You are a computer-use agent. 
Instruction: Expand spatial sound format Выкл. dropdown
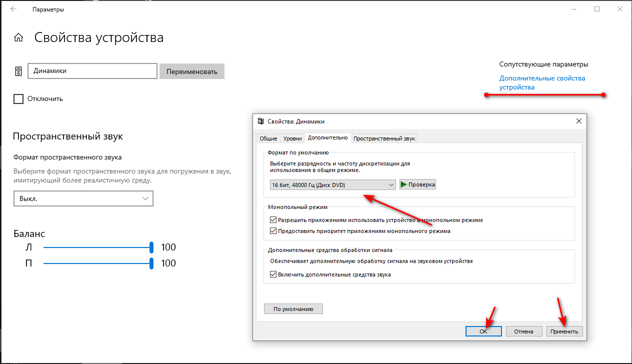click(83, 198)
